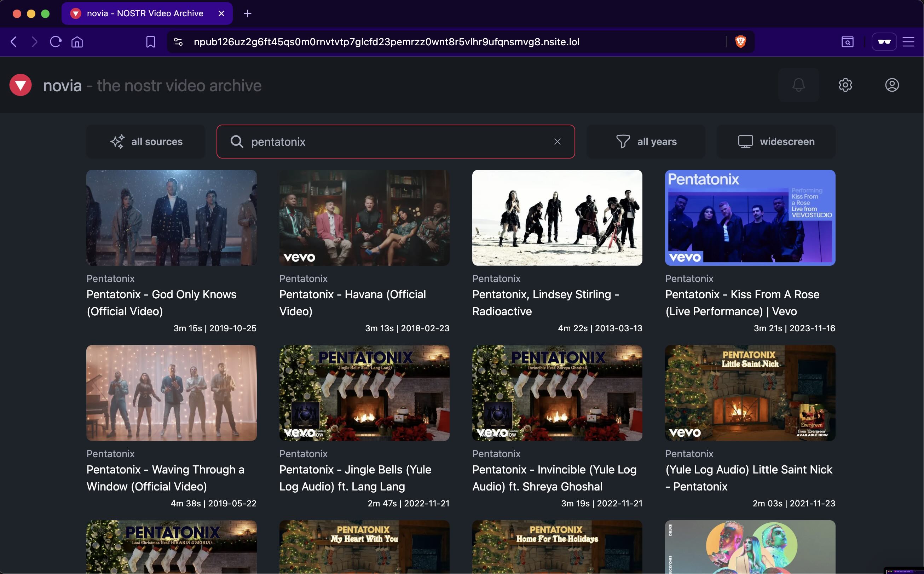Open Home For The Holidays thumbnail

coord(557,547)
